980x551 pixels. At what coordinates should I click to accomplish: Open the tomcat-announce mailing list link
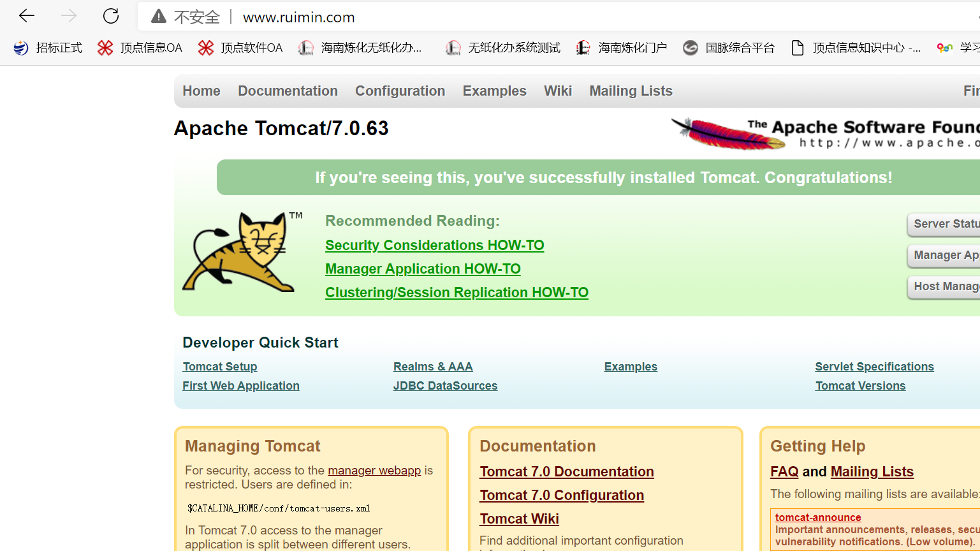point(818,518)
